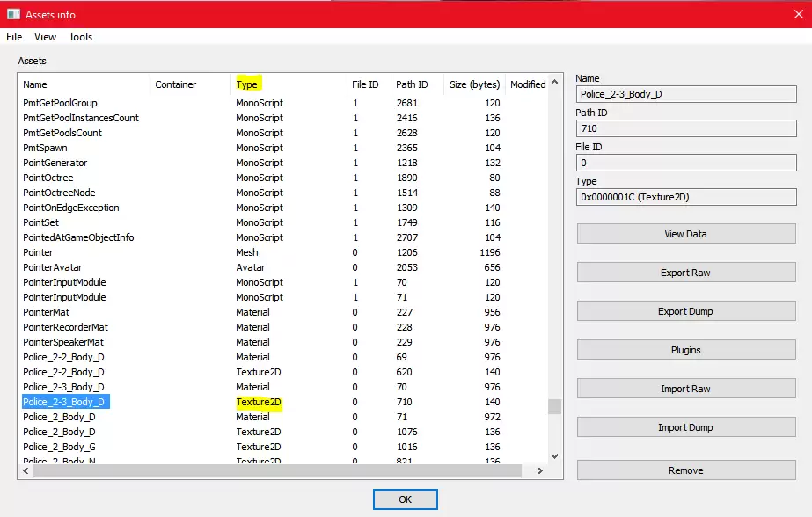
Task: Click the Path ID value 1206
Action: point(407,252)
